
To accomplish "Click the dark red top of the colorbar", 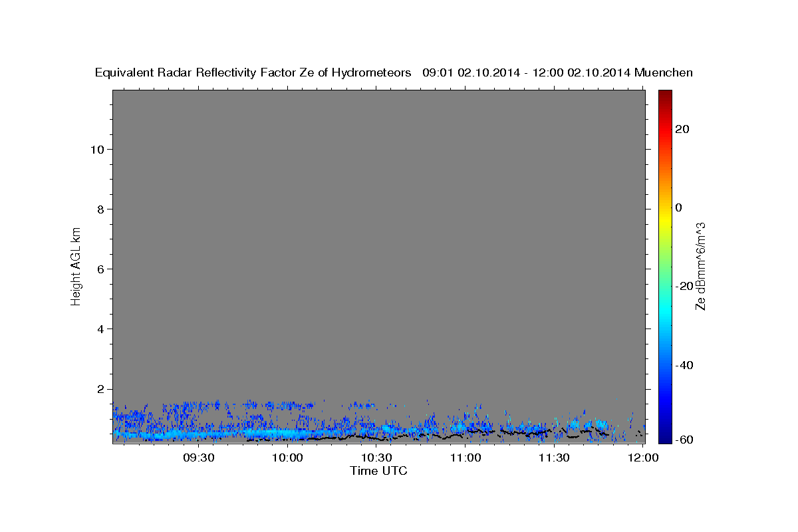I will 665,95.
